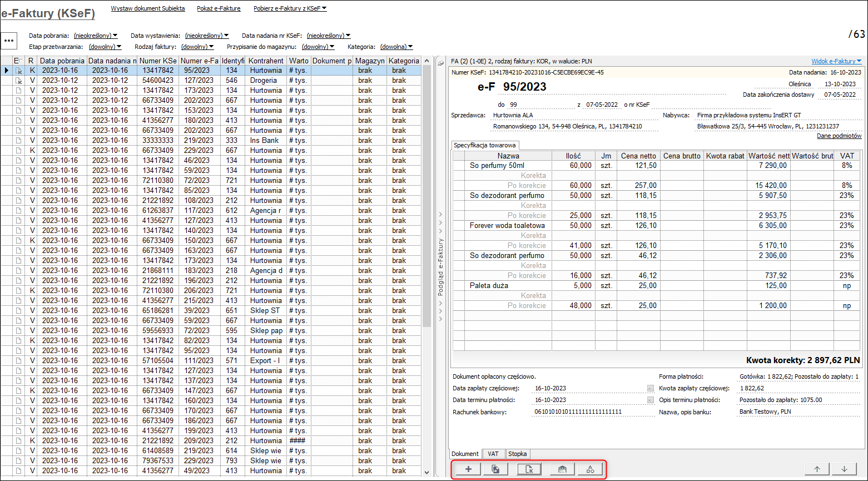Sort list by Kontrahent column header
This screenshot has height=481, width=868.
point(266,61)
